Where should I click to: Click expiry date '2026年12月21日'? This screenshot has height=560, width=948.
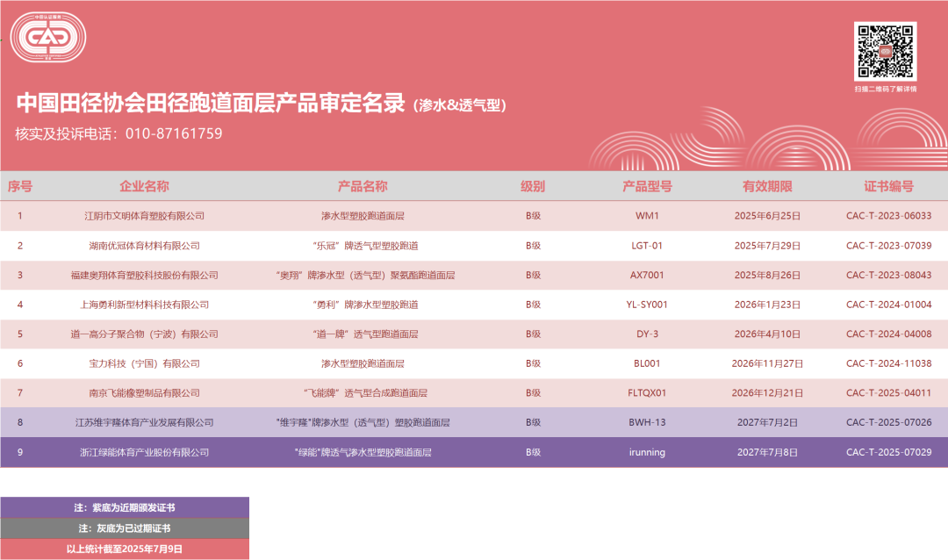pyautogui.click(x=767, y=393)
